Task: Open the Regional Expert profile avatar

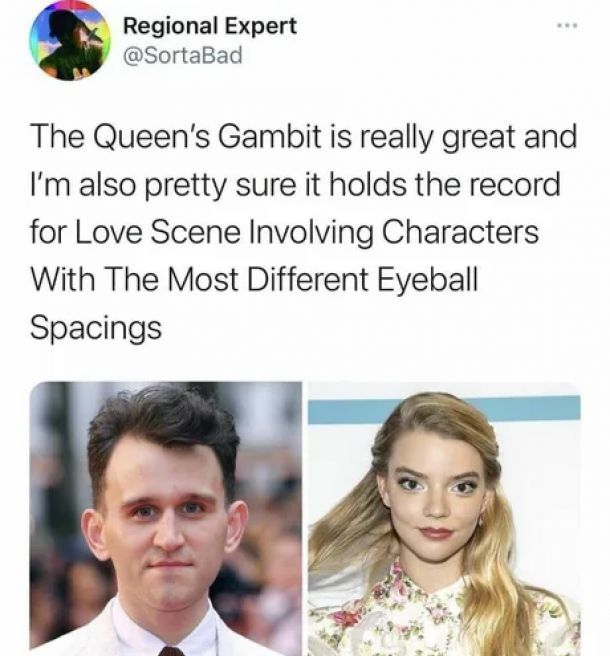Action: (x=70, y=41)
